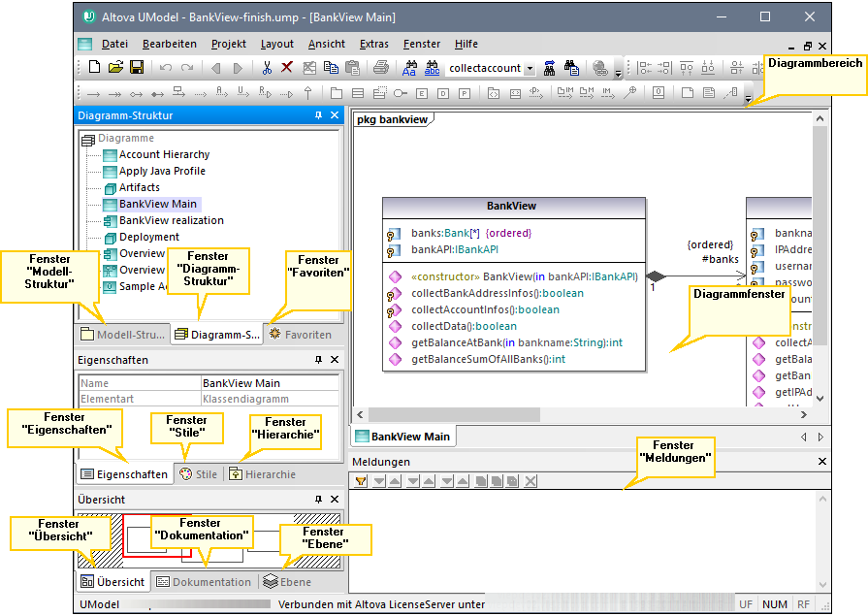Toggle the pin on Übersicht panel

pos(318,500)
